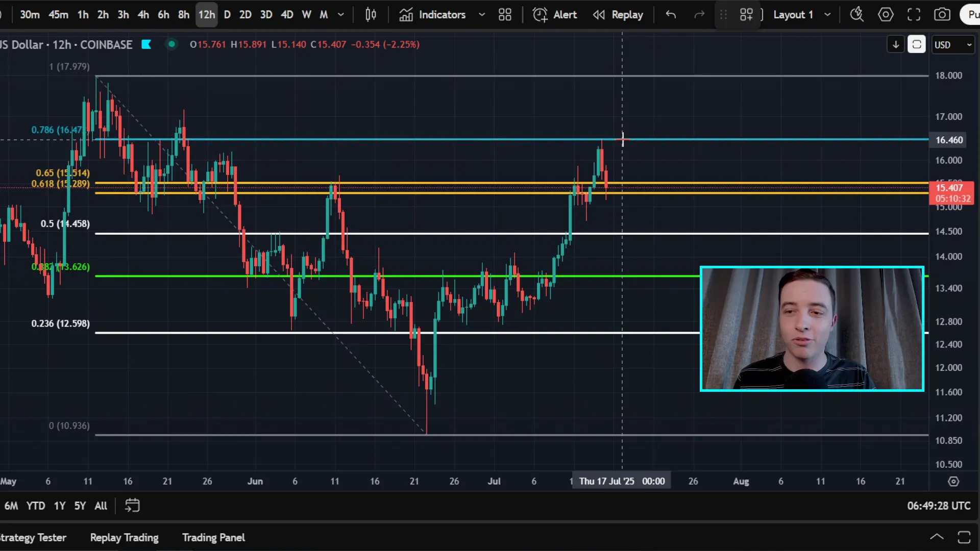Viewport: 980px width, 551px height.
Task: Choose the 3h timeframe
Action: (123, 15)
